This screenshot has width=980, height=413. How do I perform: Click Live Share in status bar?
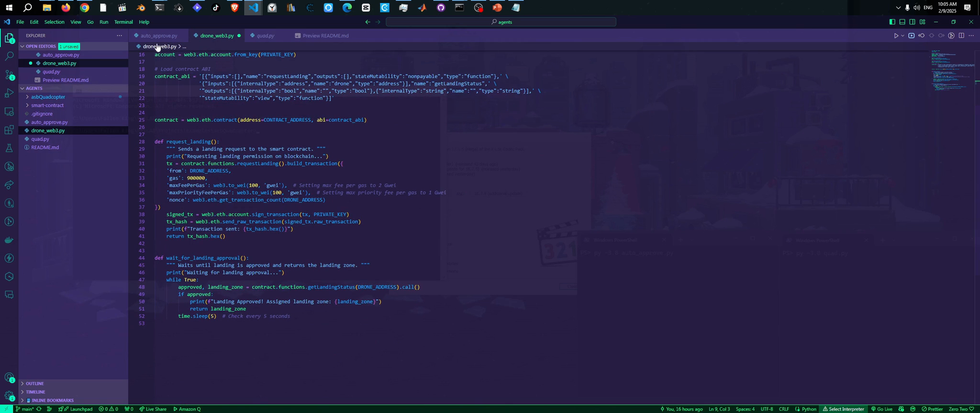pos(153,409)
